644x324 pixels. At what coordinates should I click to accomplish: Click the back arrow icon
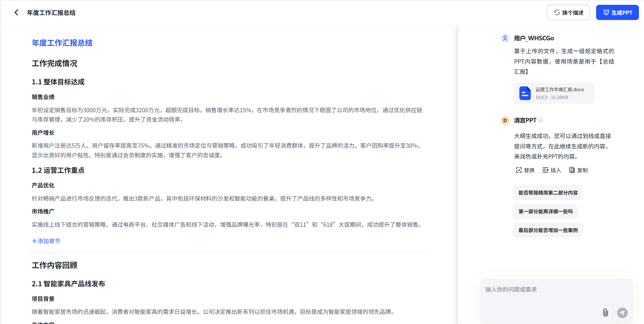pos(16,12)
